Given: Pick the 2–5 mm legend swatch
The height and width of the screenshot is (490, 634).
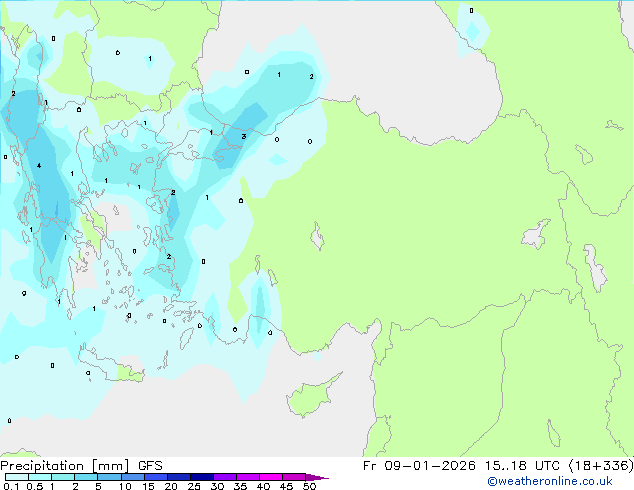Looking at the screenshot, I should tap(86, 477).
